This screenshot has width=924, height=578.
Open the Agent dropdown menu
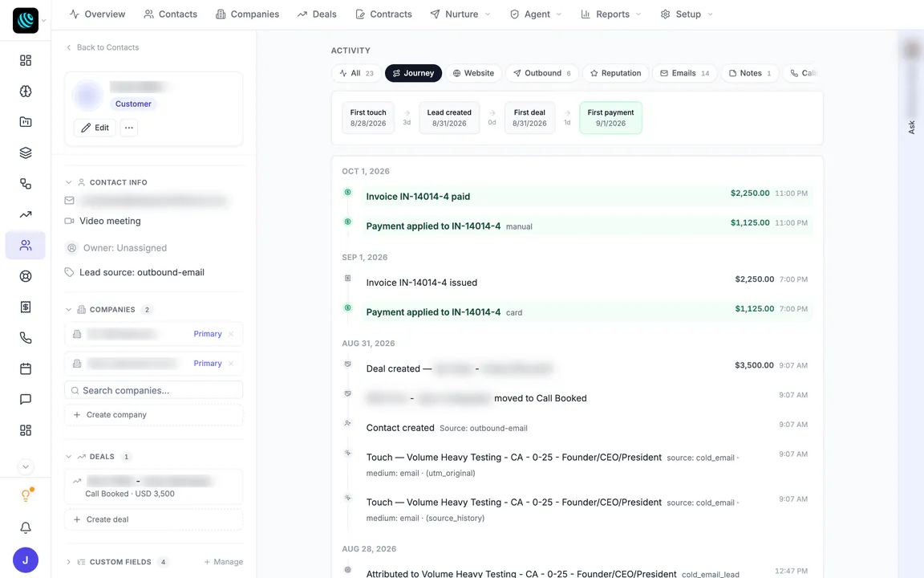(536, 14)
